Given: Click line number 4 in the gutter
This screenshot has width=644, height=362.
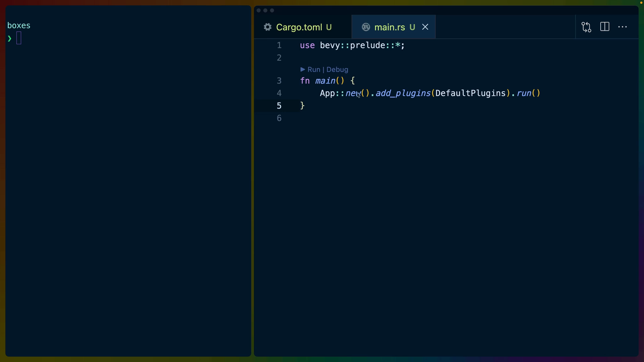Looking at the screenshot, I should click(279, 93).
